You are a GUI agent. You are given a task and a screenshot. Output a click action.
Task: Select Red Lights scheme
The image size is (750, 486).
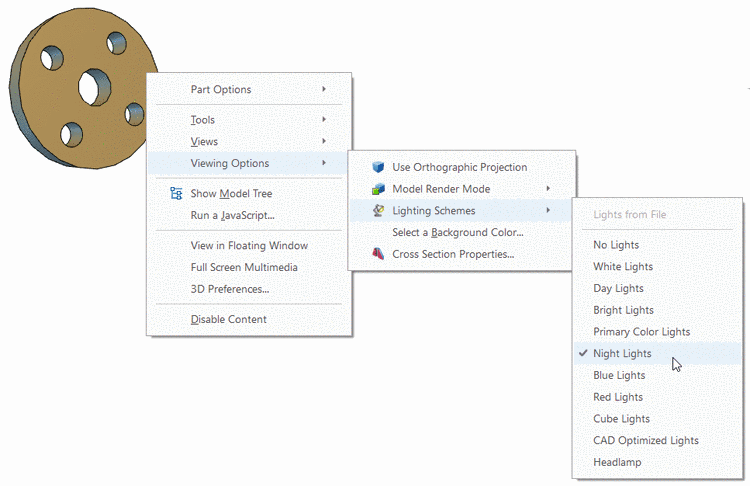[658, 397]
